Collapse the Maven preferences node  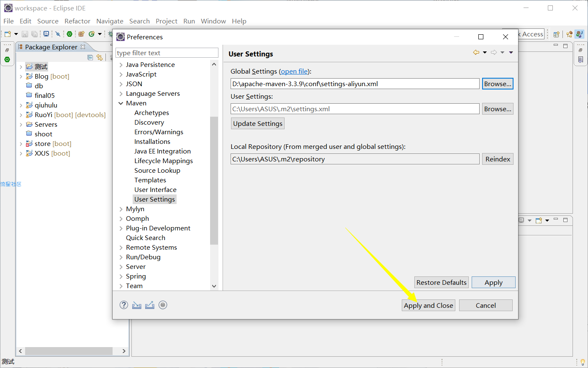[121, 103]
